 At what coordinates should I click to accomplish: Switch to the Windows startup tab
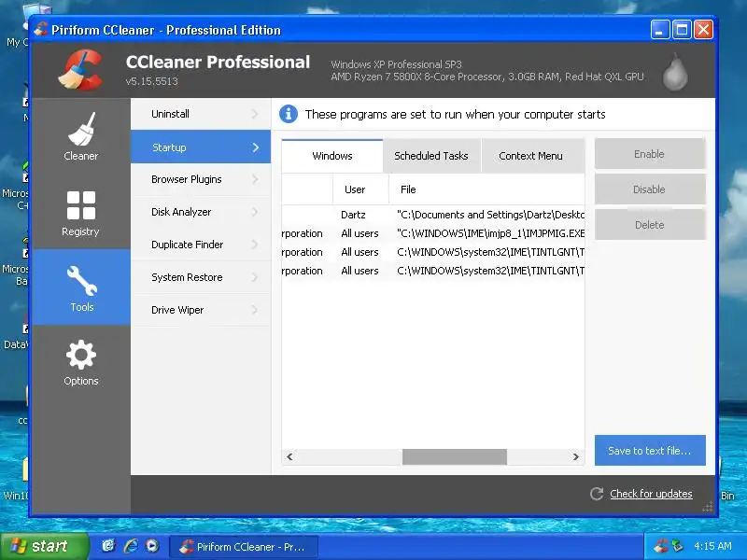[332, 156]
